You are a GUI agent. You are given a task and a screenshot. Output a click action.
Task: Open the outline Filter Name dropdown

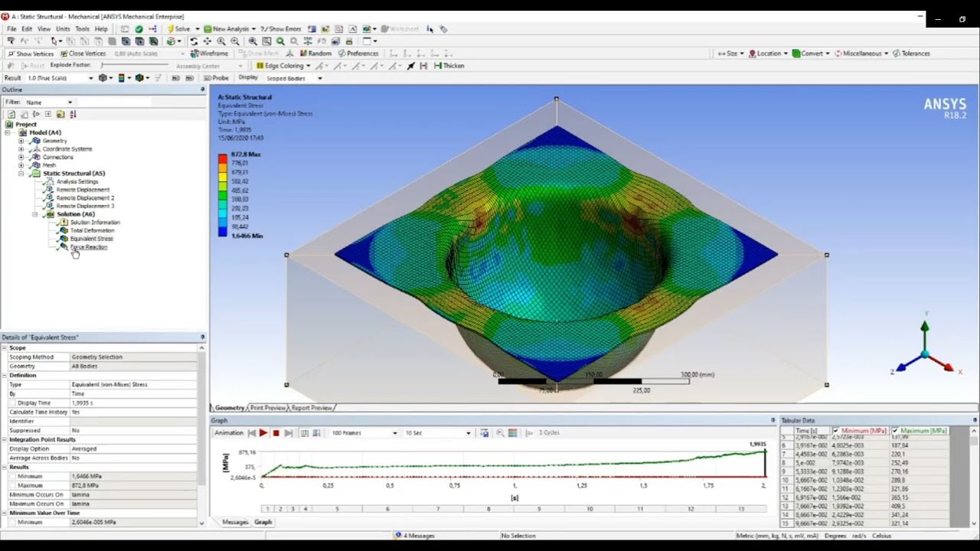coord(49,102)
